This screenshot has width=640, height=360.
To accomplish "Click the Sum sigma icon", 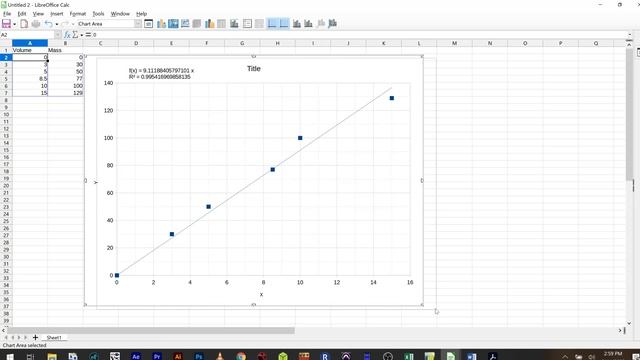I will [75, 35].
